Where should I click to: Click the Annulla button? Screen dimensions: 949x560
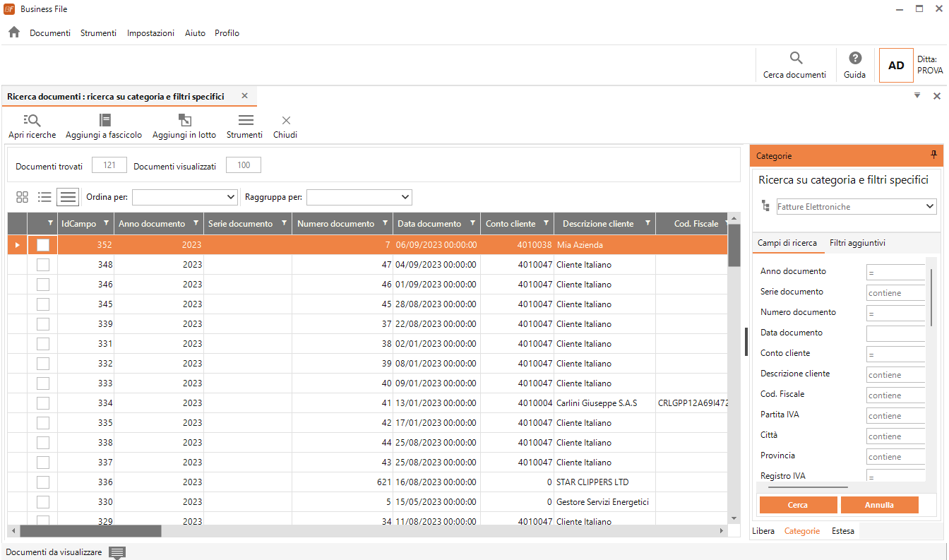coord(880,505)
